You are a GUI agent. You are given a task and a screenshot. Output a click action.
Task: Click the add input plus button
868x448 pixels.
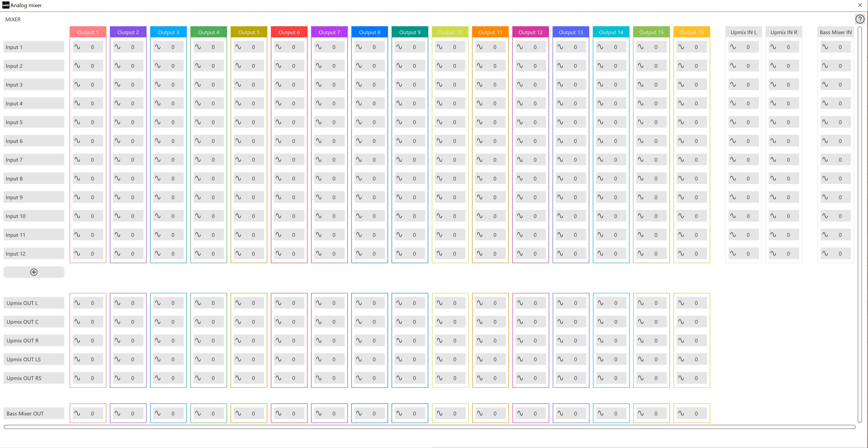pos(34,272)
